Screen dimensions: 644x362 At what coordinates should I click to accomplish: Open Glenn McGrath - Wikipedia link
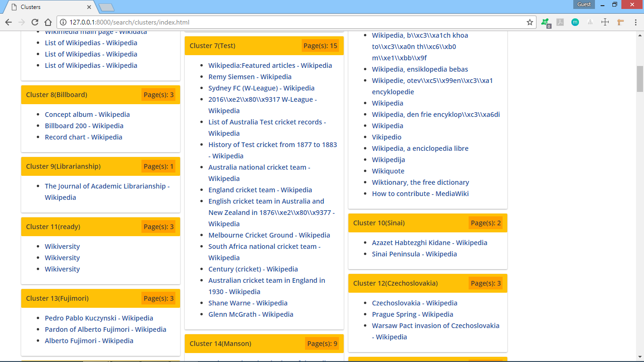251,314
